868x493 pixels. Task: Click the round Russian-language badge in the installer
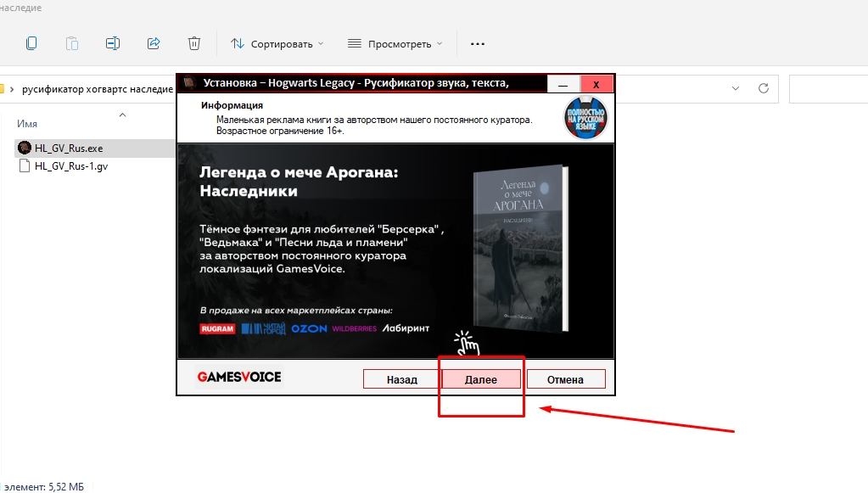585,117
